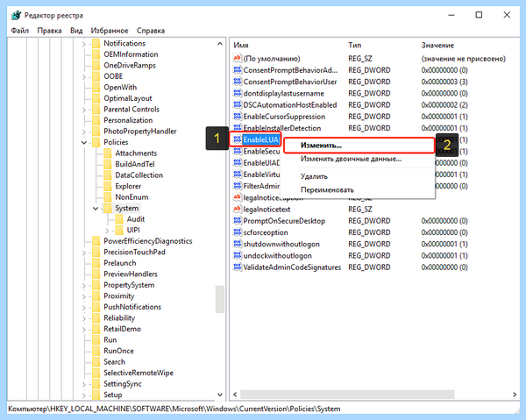This screenshot has height=420, width=526.
Task: Click the ValidateAdminCodeSignatures DWORD icon
Action: 238,267
